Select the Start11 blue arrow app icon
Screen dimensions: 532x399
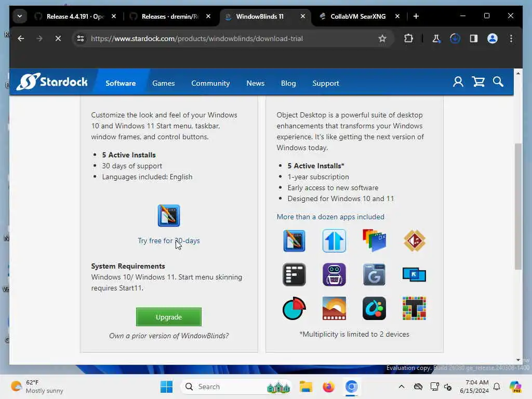(x=334, y=241)
